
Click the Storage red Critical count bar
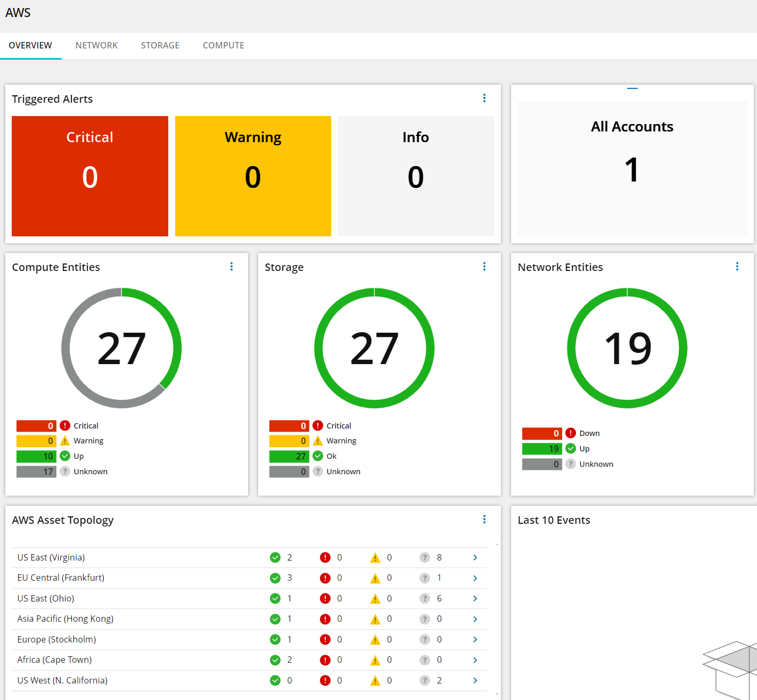(289, 426)
